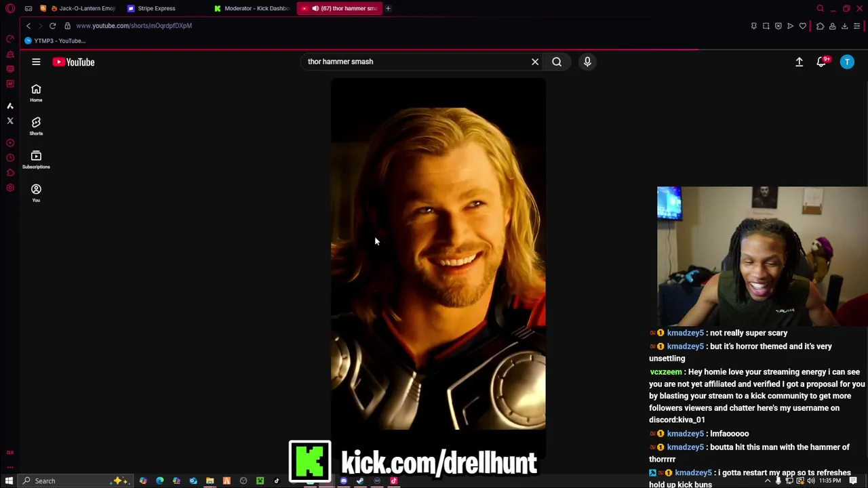Open browser downloads icon
868x488 pixels.
844,26
